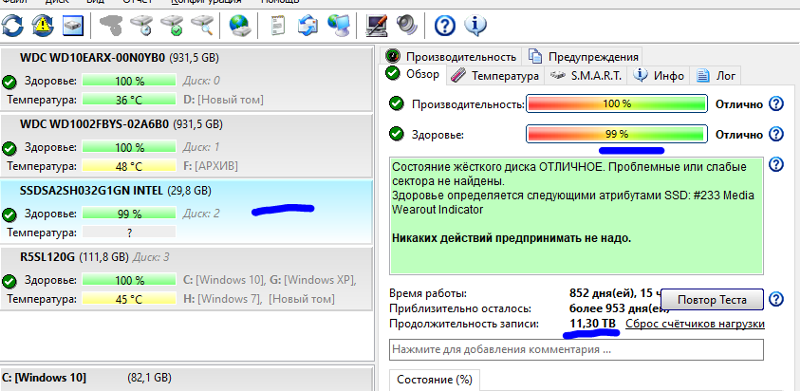Click green check icon of R5SL120G disk
This screenshot has width=800, height=391.
[x=9, y=281]
